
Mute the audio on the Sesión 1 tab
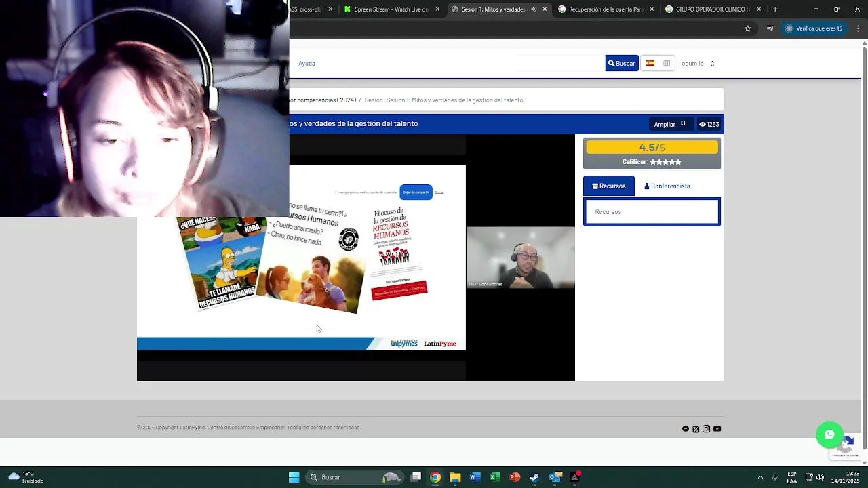point(534,9)
